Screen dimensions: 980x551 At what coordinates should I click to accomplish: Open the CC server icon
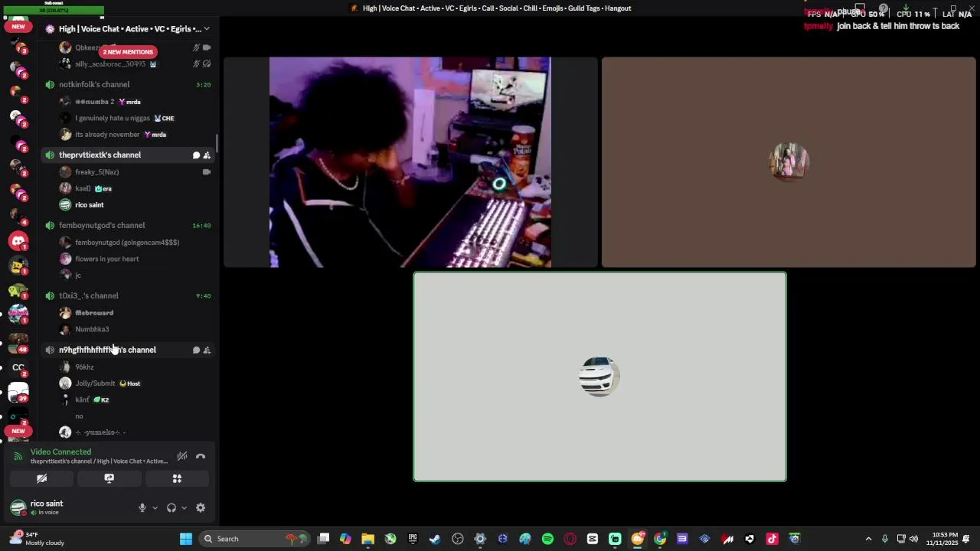coord(18,367)
